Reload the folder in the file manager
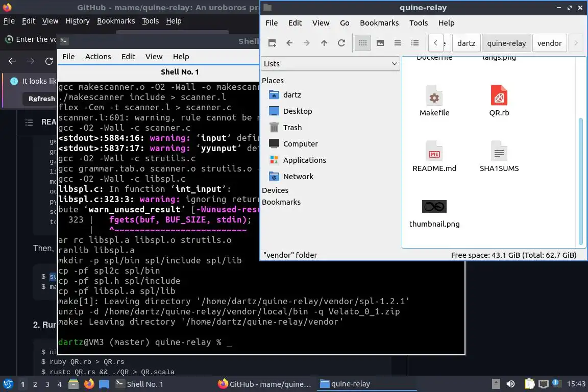 click(x=341, y=43)
